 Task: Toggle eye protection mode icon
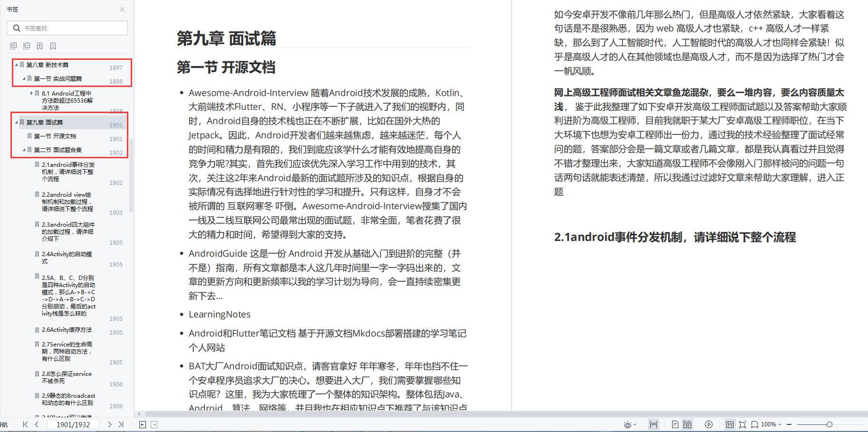(627, 425)
